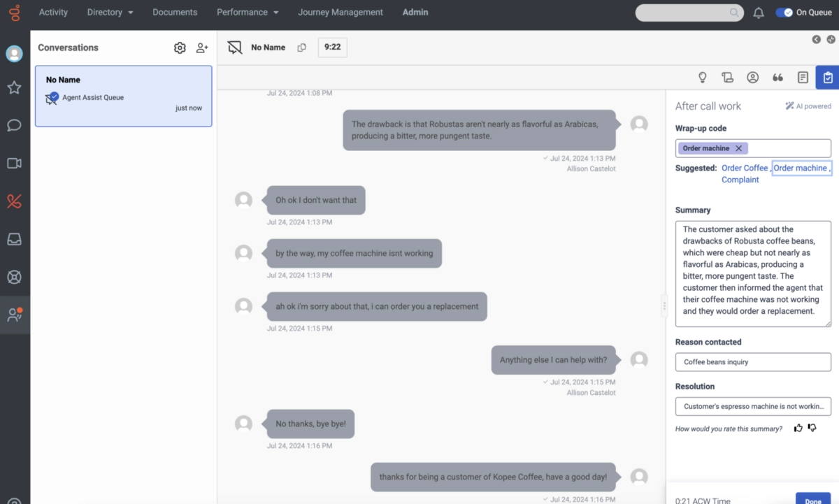Click the add participant icon in Conversations
The height and width of the screenshot is (504, 839).
click(202, 48)
